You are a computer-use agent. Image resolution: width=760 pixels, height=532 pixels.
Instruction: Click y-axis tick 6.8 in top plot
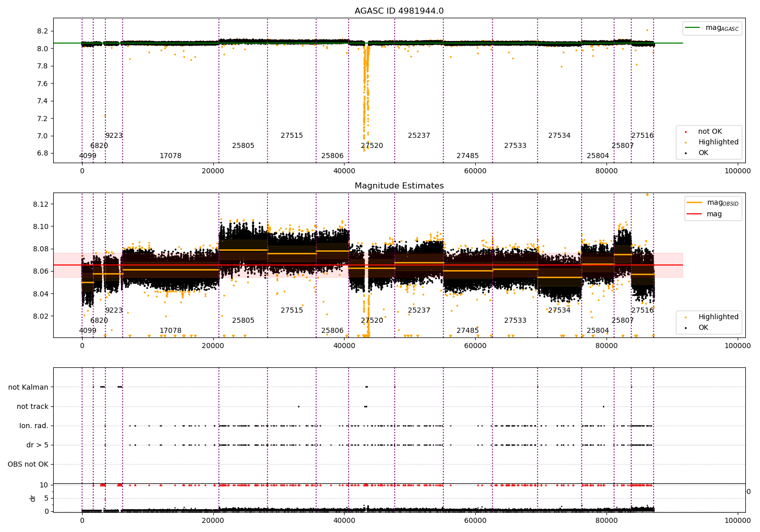(x=43, y=154)
